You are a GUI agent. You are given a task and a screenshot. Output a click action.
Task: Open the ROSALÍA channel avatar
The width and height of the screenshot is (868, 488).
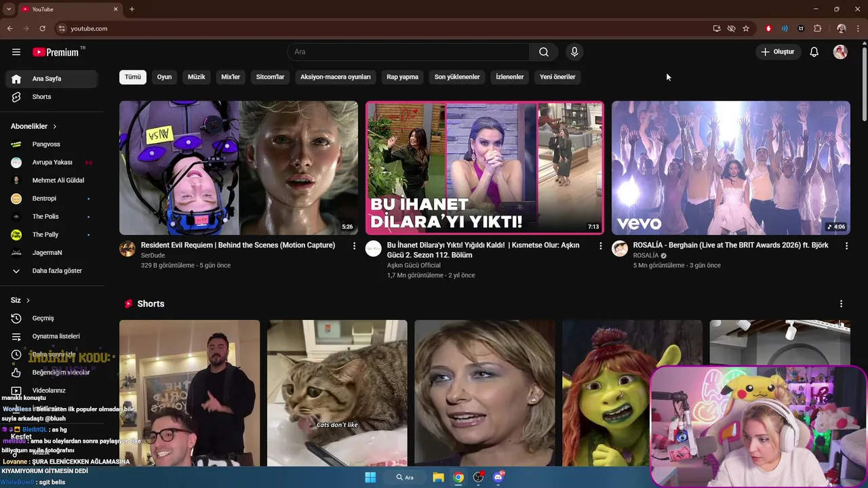[x=620, y=249]
